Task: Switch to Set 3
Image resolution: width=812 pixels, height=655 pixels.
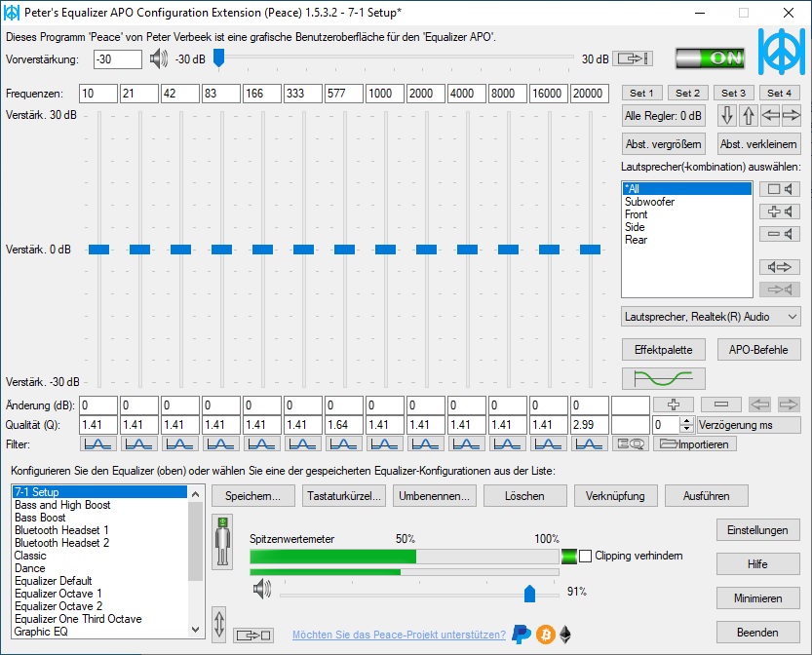Action: pyautogui.click(x=733, y=94)
